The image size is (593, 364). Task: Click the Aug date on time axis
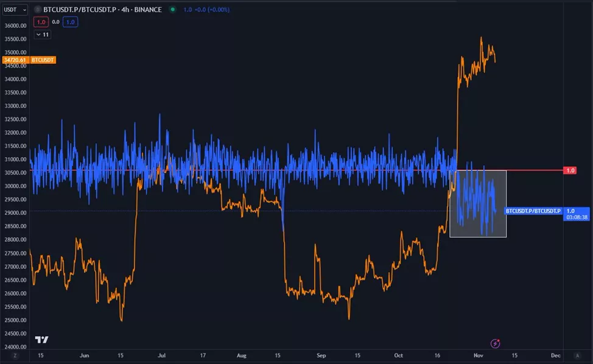click(x=242, y=355)
